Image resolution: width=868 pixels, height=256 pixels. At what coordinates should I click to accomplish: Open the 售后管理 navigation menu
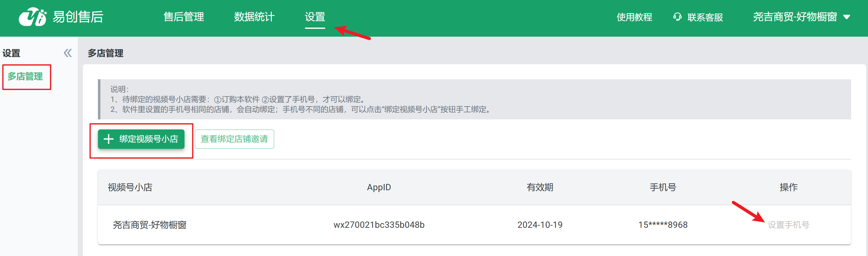184,17
